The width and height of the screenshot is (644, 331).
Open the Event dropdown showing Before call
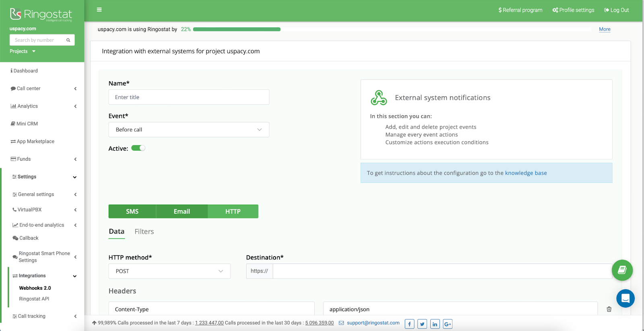(189, 130)
